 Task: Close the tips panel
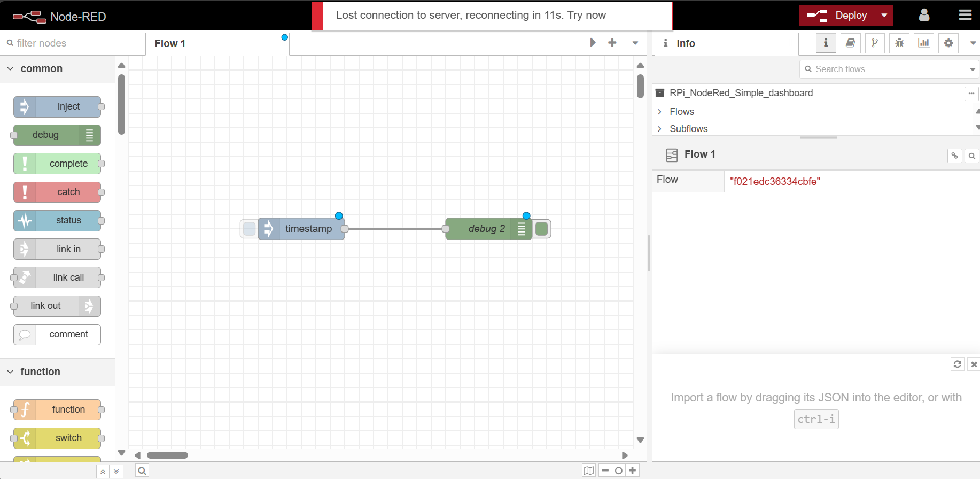click(x=974, y=364)
